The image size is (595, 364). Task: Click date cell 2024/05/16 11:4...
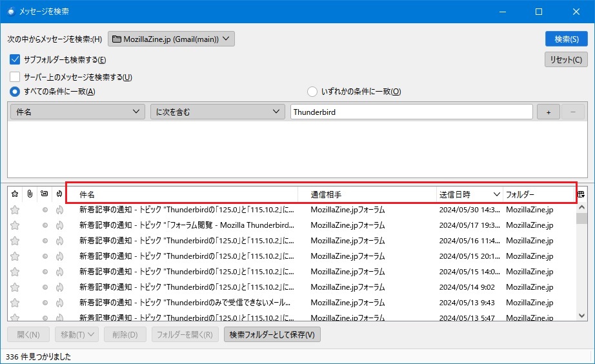(x=469, y=241)
